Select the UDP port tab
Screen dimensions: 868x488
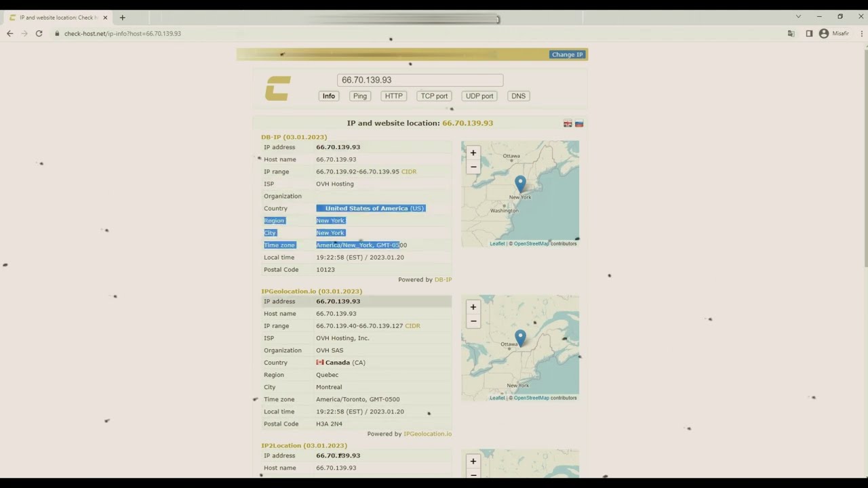pyautogui.click(x=479, y=96)
